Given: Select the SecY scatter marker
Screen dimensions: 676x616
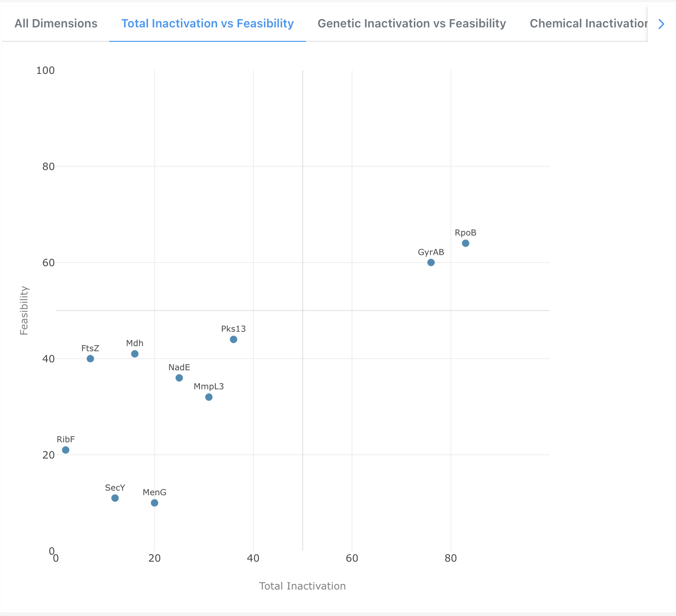Looking at the screenshot, I should point(115,498).
